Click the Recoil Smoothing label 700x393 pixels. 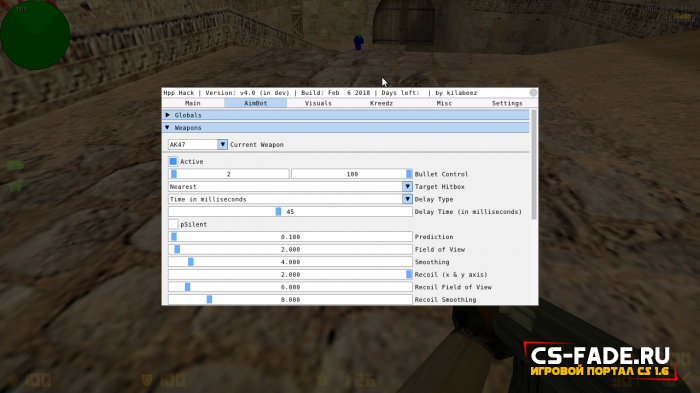tap(445, 299)
